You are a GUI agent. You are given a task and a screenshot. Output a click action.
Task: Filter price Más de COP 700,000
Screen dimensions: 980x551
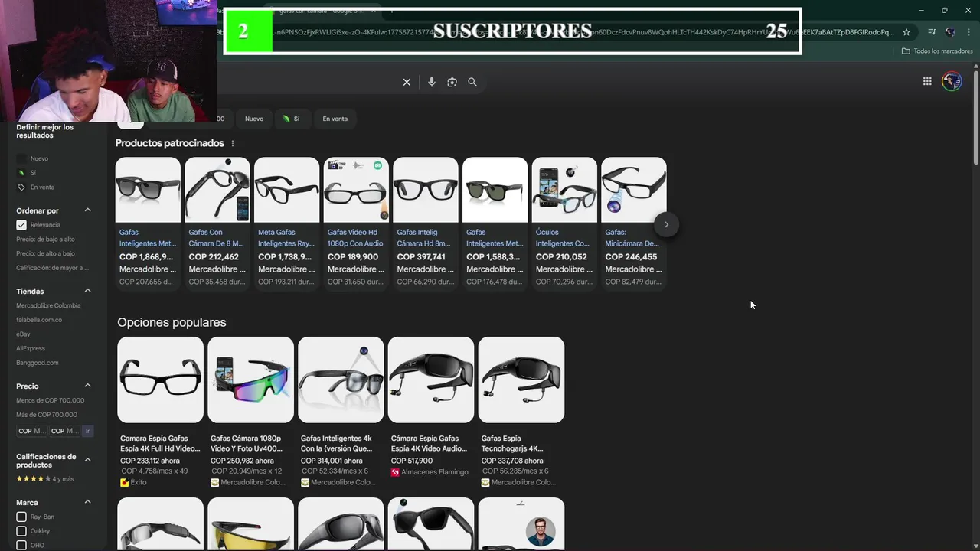pyautogui.click(x=47, y=415)
